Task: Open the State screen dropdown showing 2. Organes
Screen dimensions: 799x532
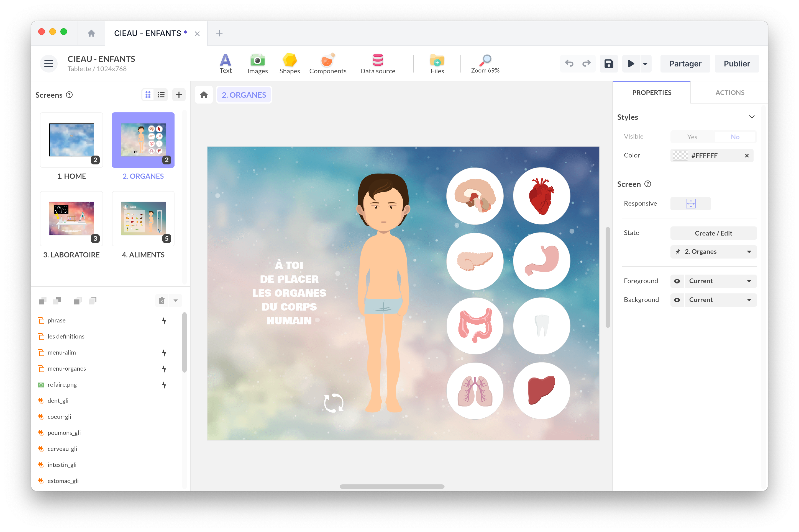Action: [x=713, y=251]
